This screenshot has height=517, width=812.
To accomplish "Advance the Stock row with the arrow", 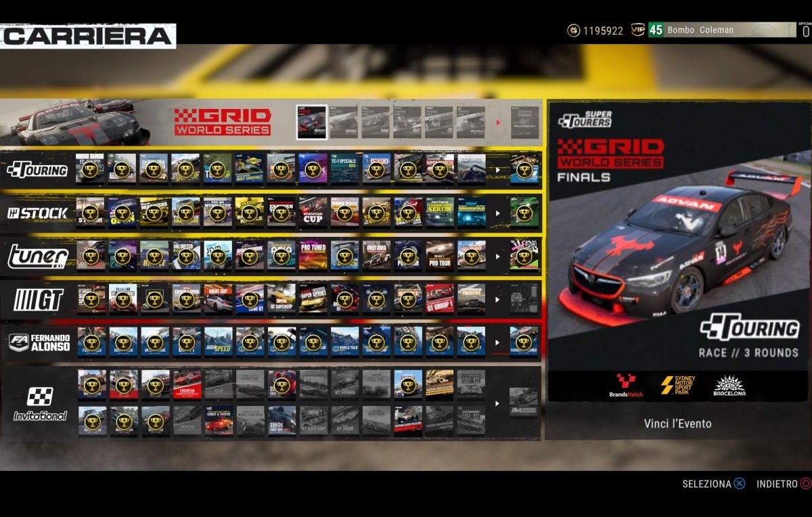I will 499,213.
